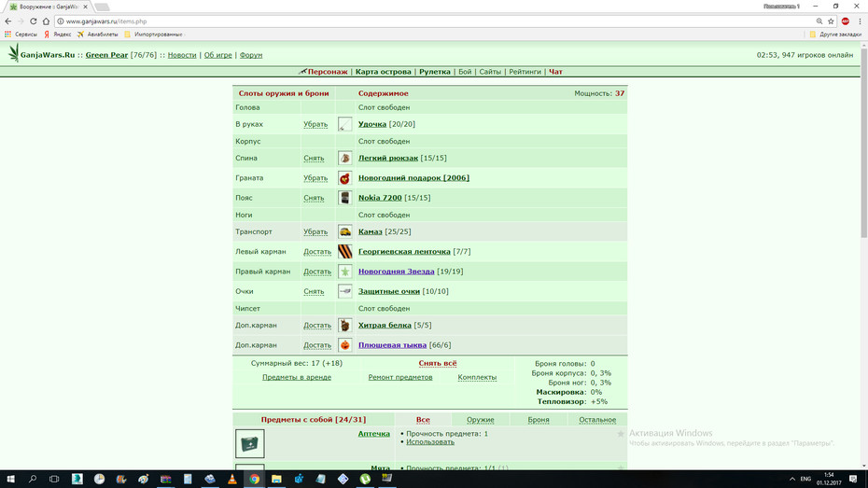This screenshot has height=488, width=868.
Task: Select the Оружие items filter tab
Action: pyautogui.click(x=481, y=420)
